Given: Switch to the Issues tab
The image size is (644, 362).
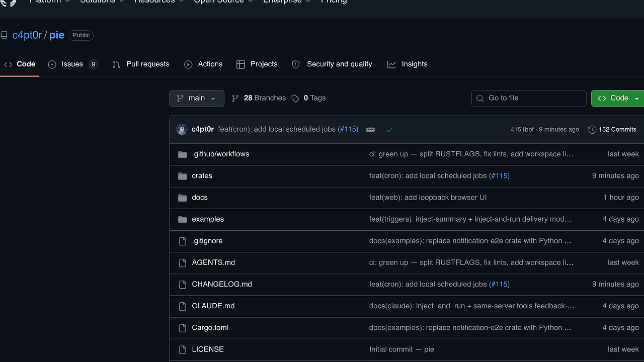Looking at the screenshot, I should pyautogui.click(x=73, y=64).
